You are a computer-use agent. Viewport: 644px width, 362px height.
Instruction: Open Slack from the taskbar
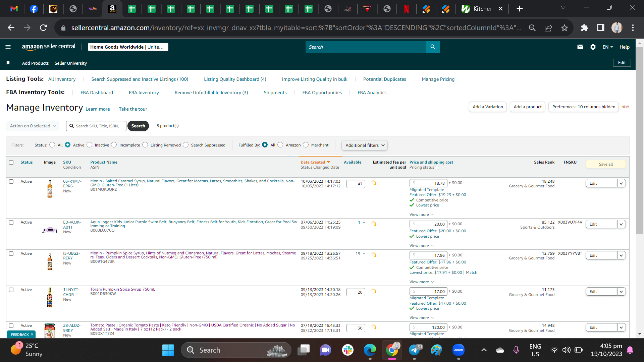[348, 350]
